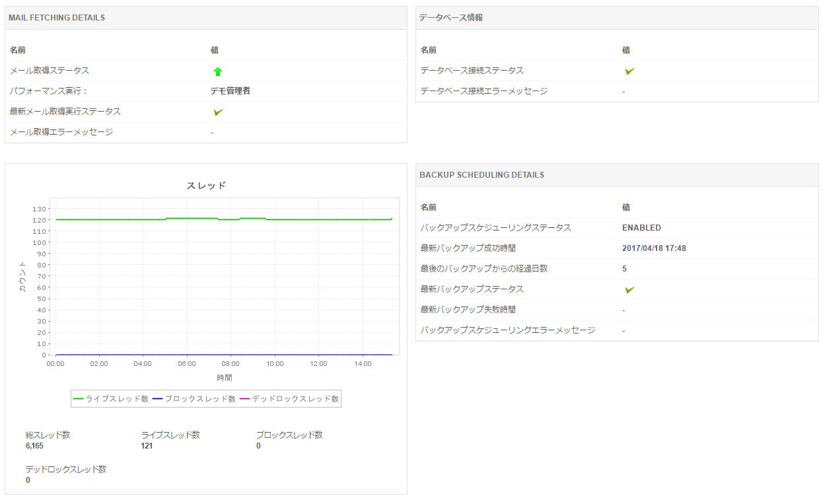Click the total thread count 6,165
The image size is (827, 504).
click(34, 446)
